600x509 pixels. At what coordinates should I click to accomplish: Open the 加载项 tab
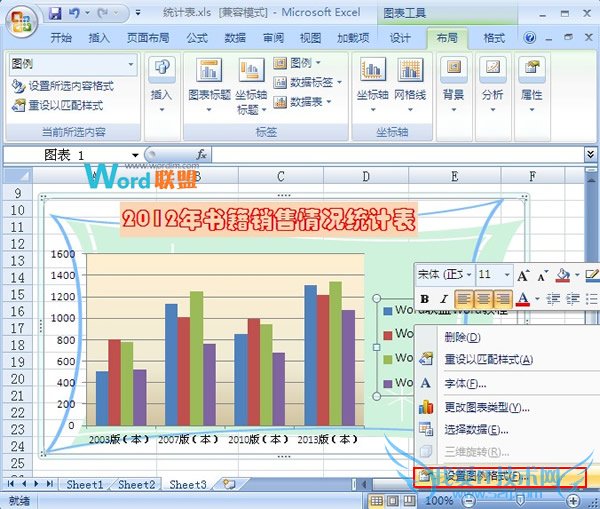(353, 38)
